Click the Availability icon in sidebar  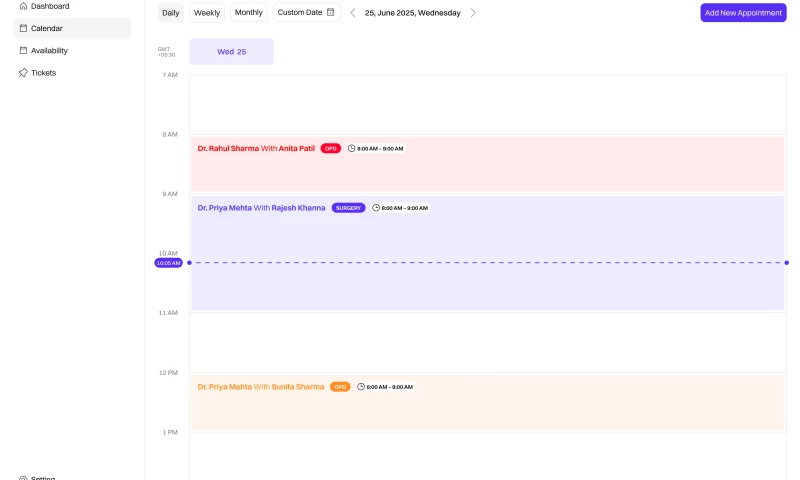24,50
